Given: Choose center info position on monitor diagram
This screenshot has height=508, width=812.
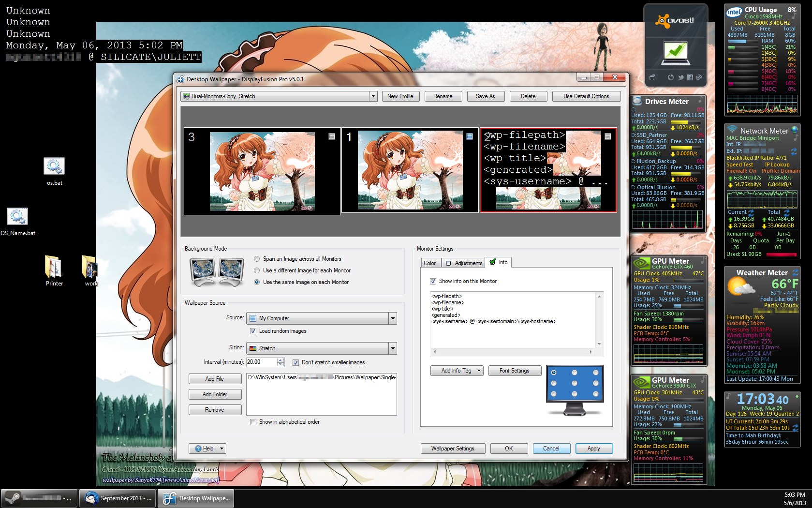Looking at the screenshot, I should 575,383.
